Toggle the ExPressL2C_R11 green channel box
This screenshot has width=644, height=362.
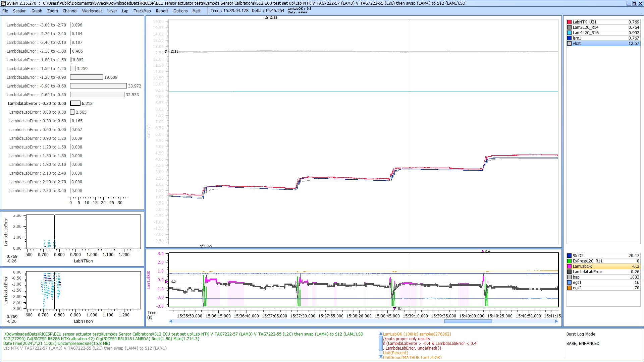pos(569,261)
